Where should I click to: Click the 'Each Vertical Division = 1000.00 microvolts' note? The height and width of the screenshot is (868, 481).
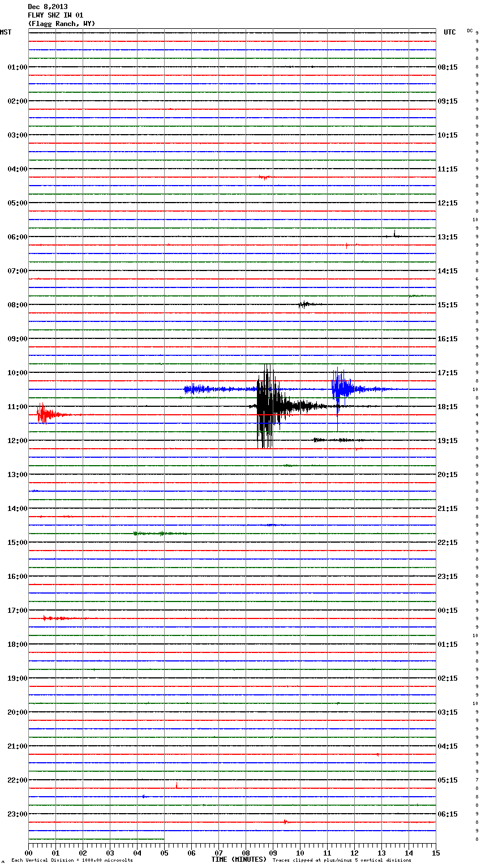coord(72,860)
